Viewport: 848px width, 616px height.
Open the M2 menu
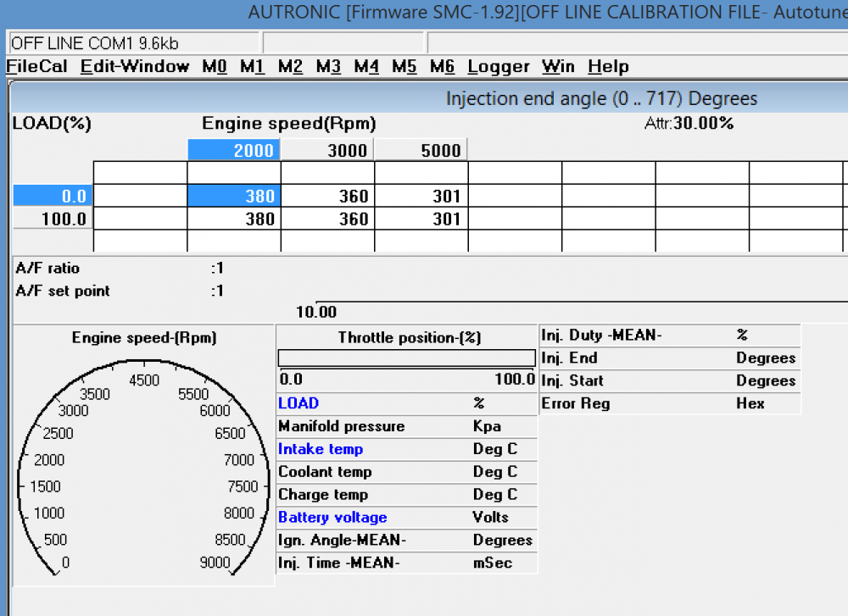pos(290,66)
